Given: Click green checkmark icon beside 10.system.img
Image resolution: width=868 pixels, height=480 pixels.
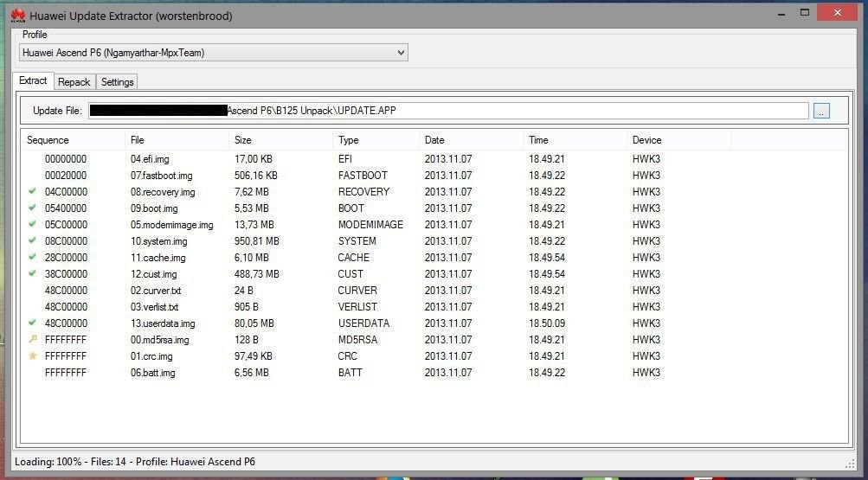Looking at the screenshot, I should pos(32,240).
